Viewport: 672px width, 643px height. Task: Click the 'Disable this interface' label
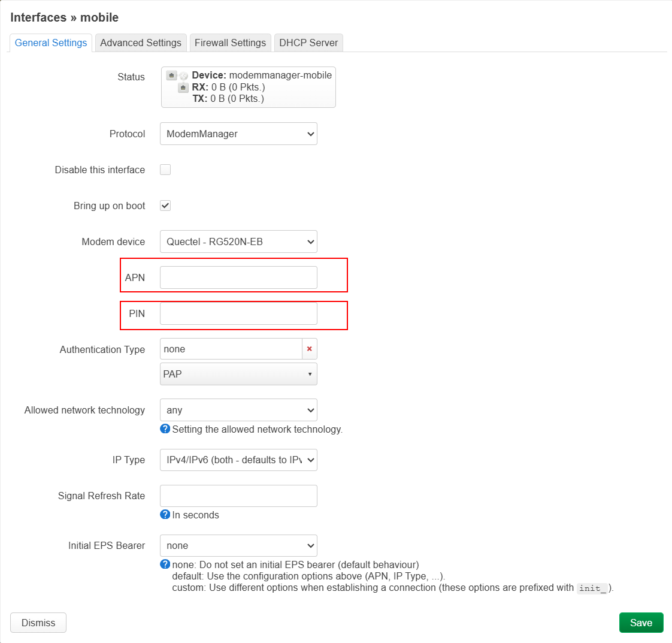coord(100,170)
